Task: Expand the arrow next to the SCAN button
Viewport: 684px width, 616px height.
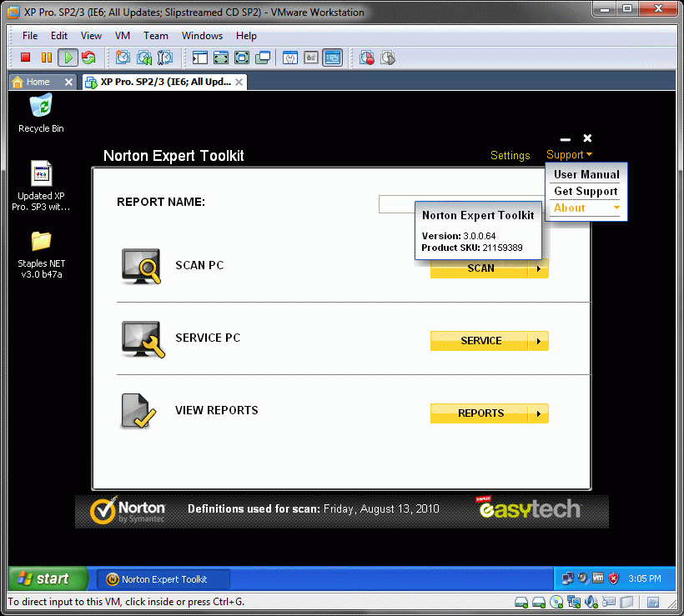Action: coord(539,268)
